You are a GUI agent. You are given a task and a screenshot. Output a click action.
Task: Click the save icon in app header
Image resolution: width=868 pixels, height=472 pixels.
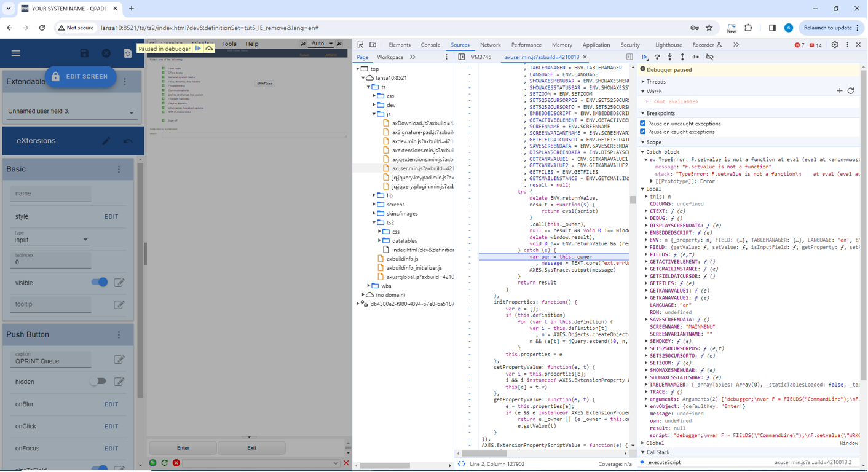85,53
